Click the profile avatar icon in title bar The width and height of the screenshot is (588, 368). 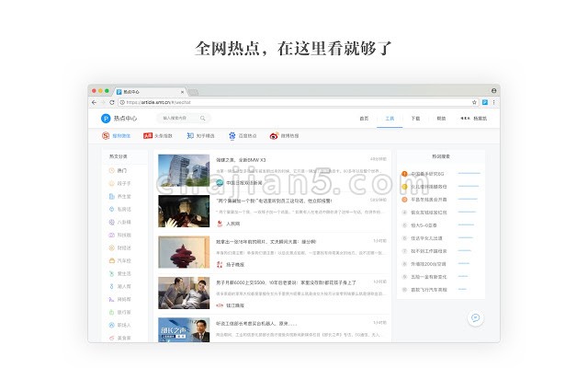(494, 90)
